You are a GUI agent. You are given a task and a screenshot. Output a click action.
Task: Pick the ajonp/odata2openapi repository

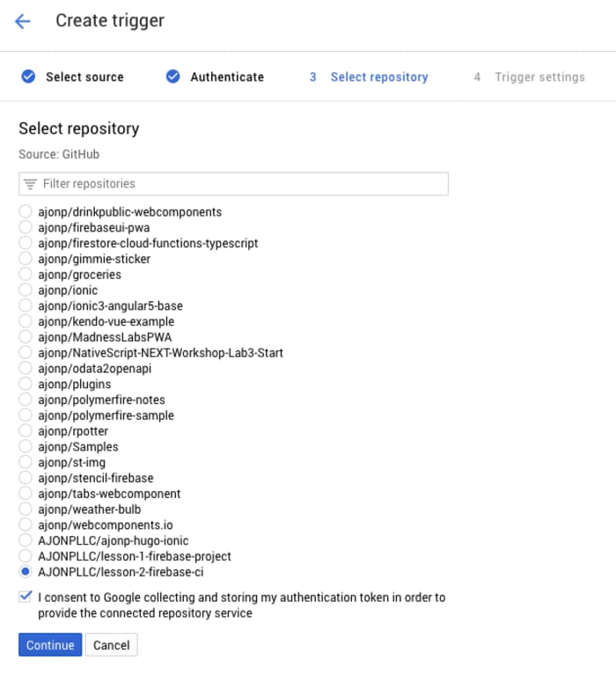pos(26,369)
